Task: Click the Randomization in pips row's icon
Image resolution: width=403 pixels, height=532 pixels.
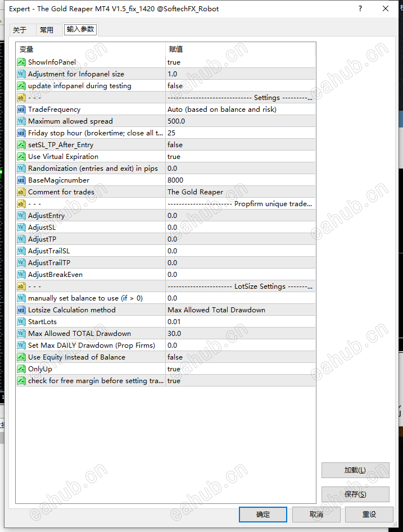Action: (21, 169)
